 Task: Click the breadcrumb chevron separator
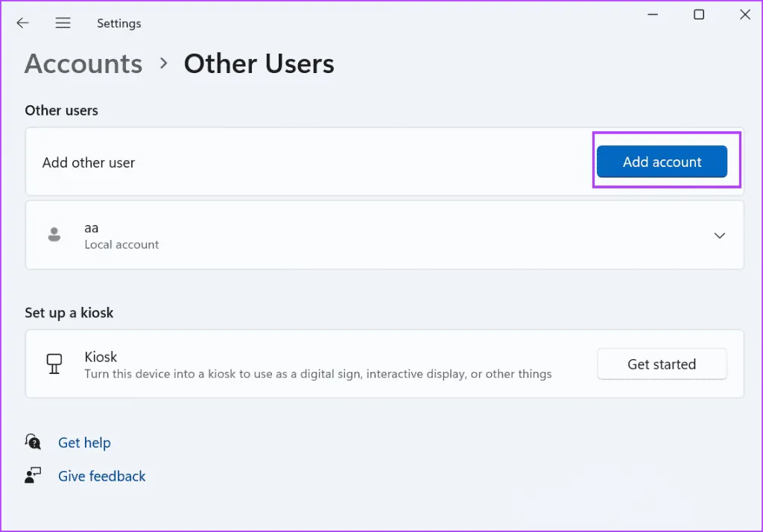point(164,64)
